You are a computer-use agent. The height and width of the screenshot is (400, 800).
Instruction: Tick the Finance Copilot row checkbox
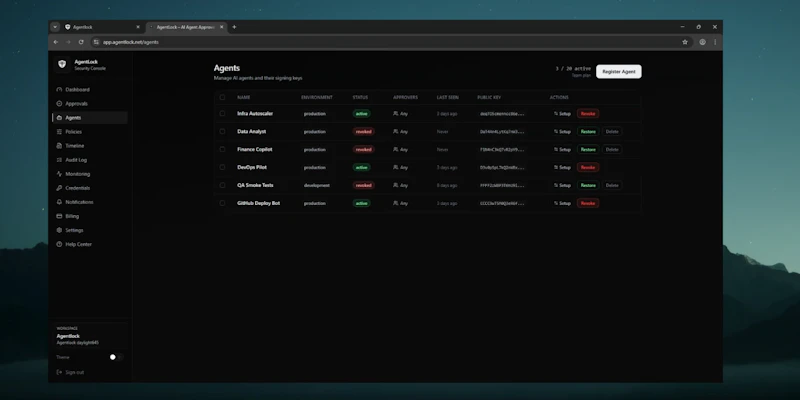point(222,149)
